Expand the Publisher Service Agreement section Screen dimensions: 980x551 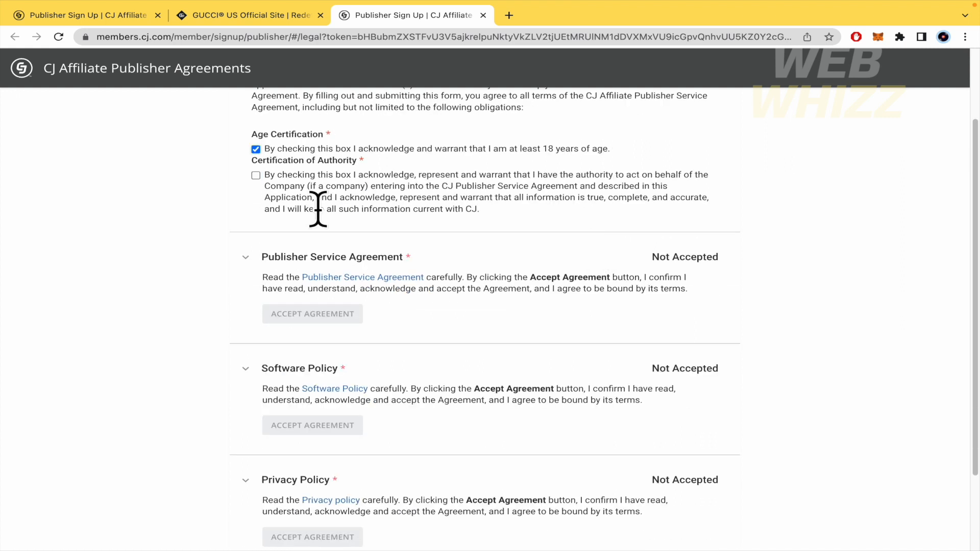coord(246,257)
